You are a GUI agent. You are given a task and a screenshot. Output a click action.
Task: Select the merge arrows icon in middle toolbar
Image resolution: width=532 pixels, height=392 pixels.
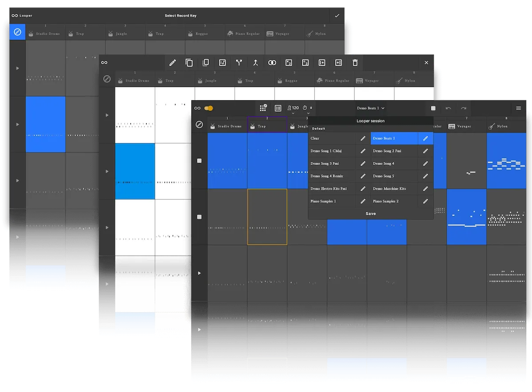point(256,63)
